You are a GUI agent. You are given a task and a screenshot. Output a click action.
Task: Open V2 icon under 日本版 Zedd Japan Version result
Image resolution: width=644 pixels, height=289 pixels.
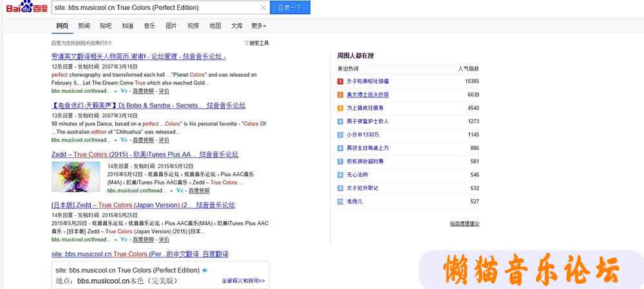coord(124,239)
